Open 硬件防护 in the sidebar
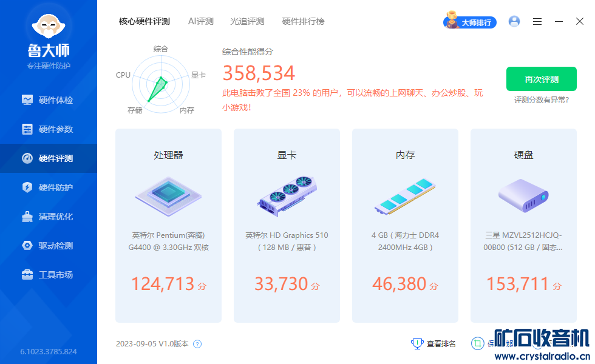 click(x=48, y=187)
